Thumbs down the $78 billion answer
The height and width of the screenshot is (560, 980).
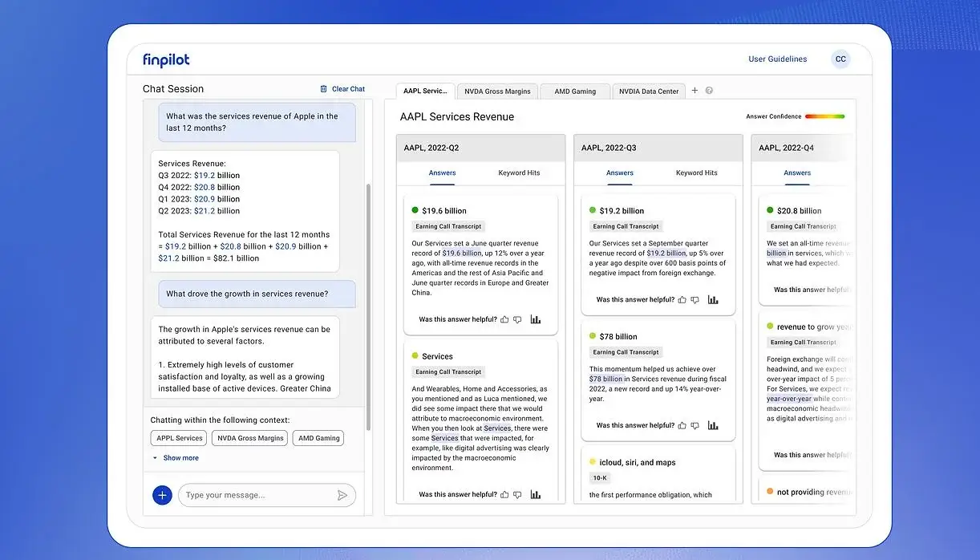[695, 426]
